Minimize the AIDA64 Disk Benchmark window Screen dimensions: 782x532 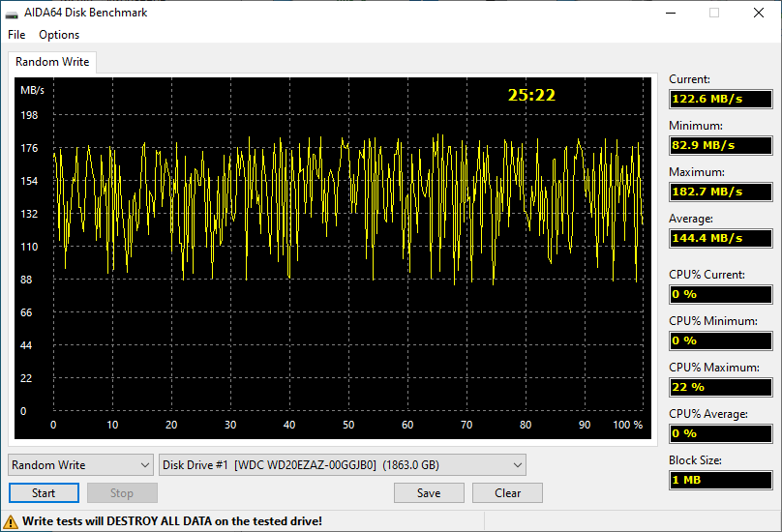(x=671, y=13)
